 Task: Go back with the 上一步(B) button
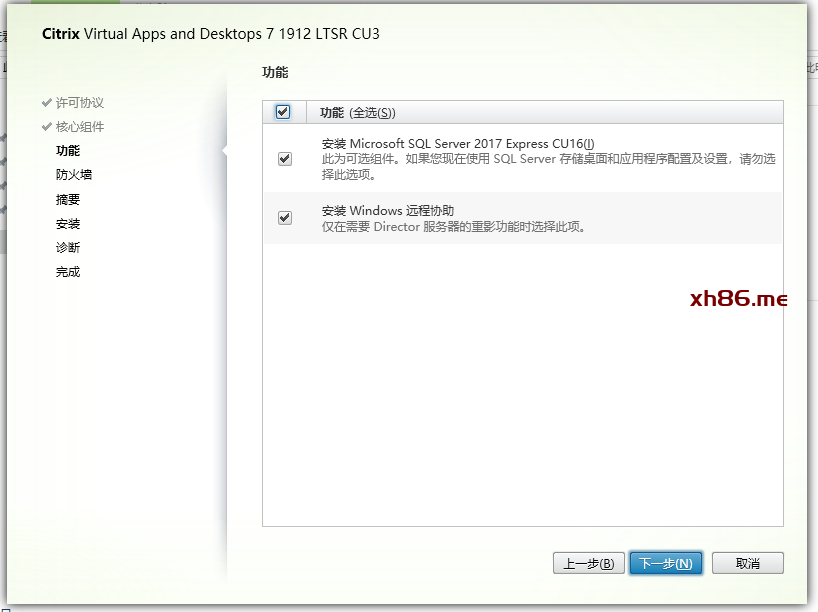pyautogui.click(x=588, y=563)
